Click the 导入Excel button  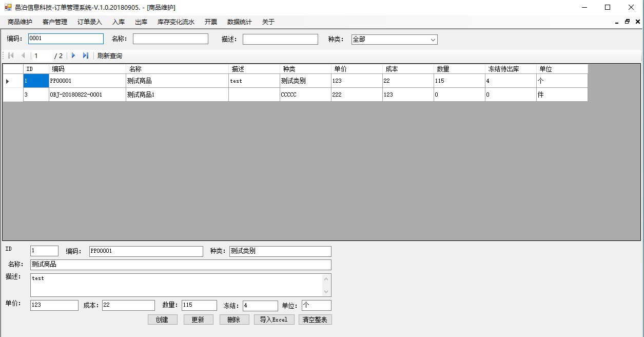click(x=274, y=320)
